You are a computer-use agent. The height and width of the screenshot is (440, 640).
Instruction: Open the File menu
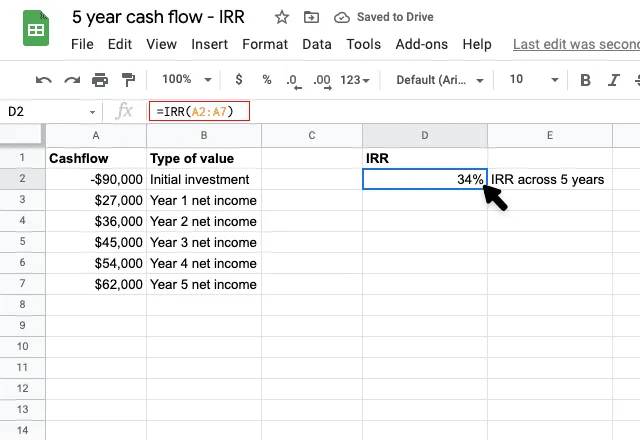[82, 44]
